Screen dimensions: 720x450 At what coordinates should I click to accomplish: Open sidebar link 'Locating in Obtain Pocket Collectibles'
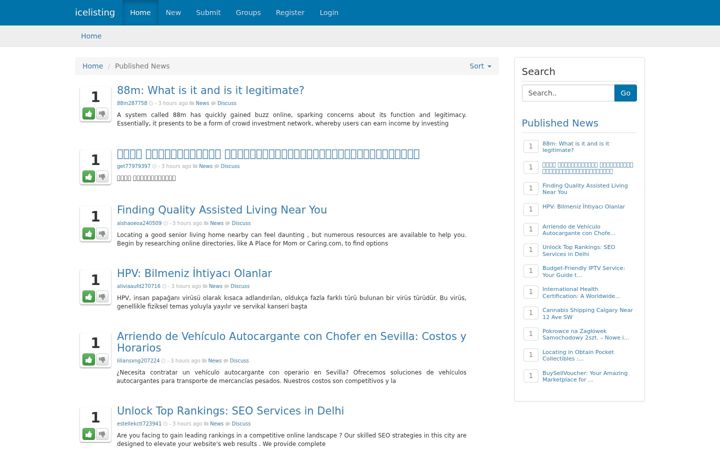pos(578,355)
